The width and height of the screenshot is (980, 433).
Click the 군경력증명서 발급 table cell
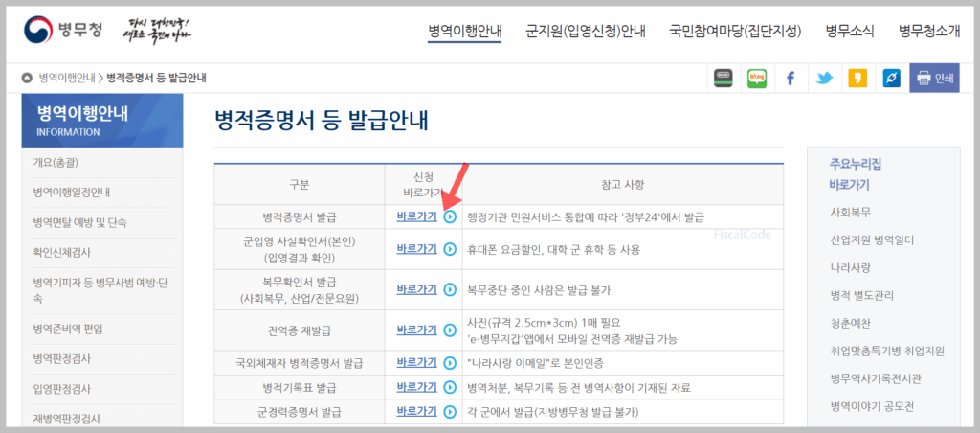(x=300, y=412)
